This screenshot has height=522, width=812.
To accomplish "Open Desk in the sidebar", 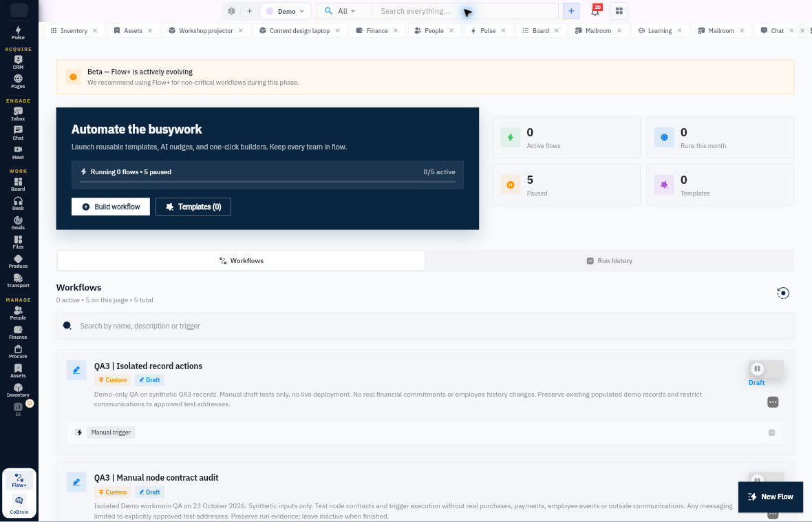I will coord(18,203).
